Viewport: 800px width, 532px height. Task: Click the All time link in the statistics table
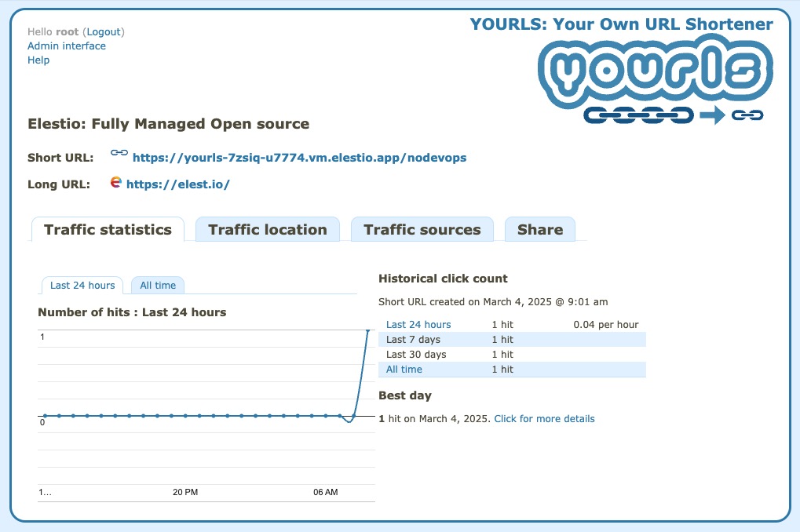click(404, 369)
